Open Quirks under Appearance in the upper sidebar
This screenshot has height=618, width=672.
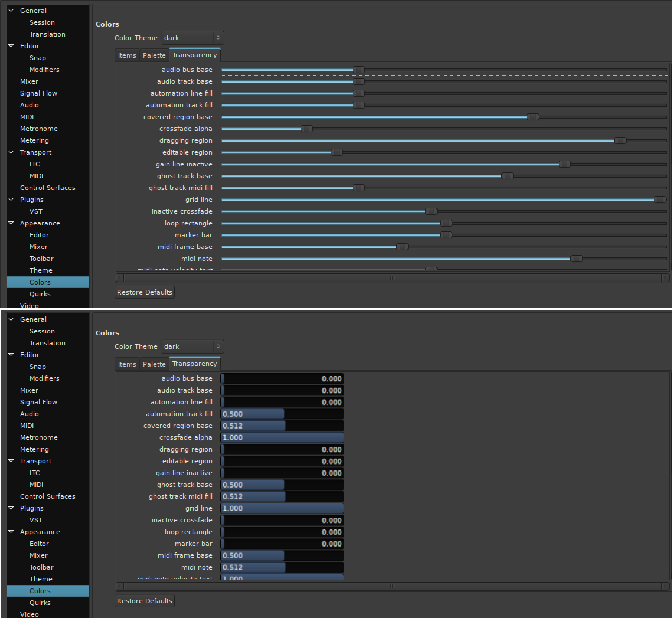(40, 294)
